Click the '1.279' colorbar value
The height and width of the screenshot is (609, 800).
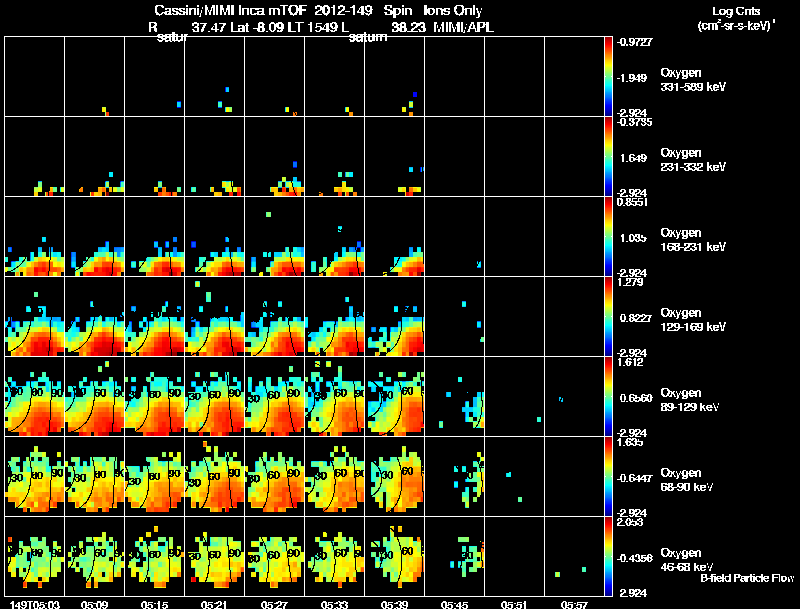coord(630,282)
